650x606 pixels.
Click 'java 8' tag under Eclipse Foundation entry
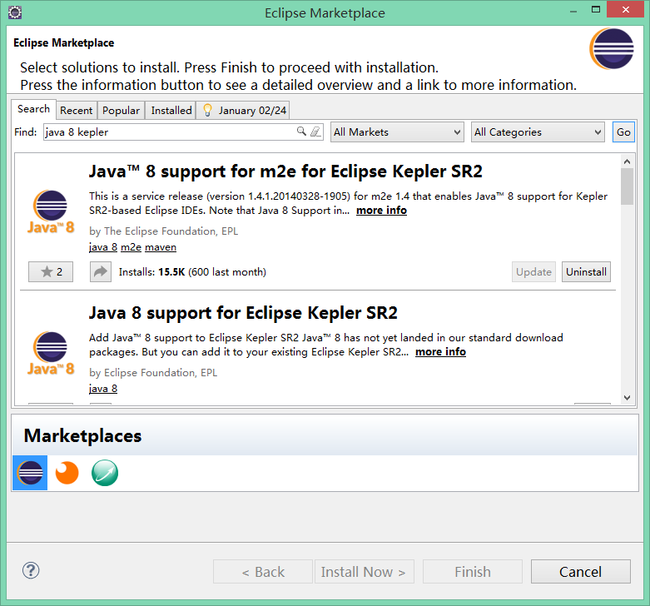pos(103,389)
